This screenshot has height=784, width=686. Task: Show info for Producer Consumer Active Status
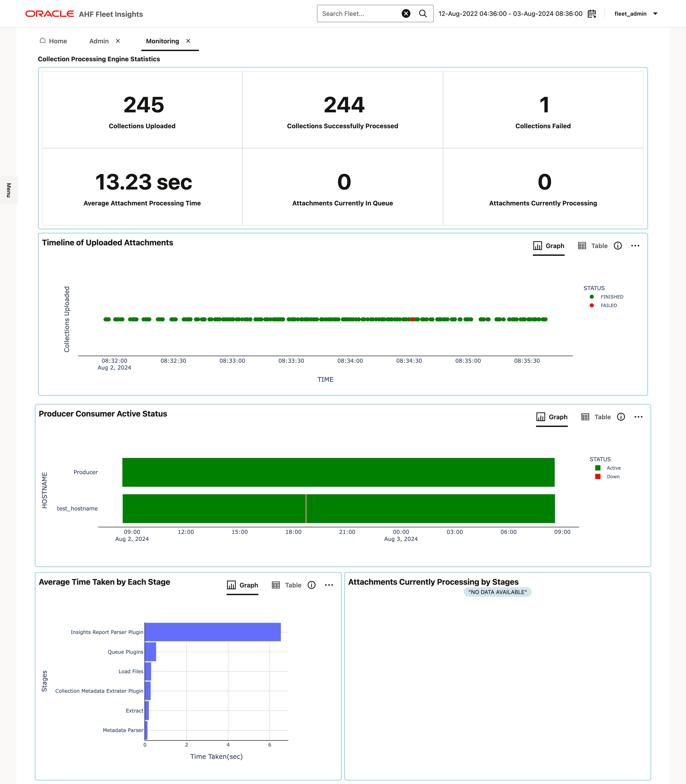point(621,417)
